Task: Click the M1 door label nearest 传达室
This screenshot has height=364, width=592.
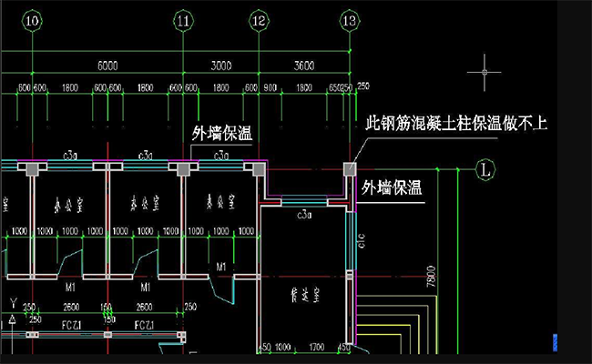Action: 219,266
